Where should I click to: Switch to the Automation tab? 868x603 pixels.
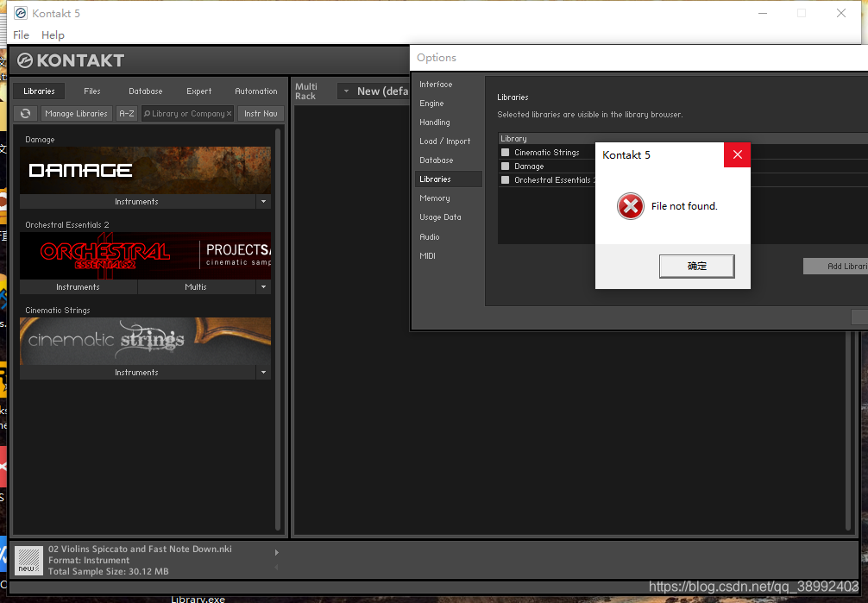pos(255,91)
